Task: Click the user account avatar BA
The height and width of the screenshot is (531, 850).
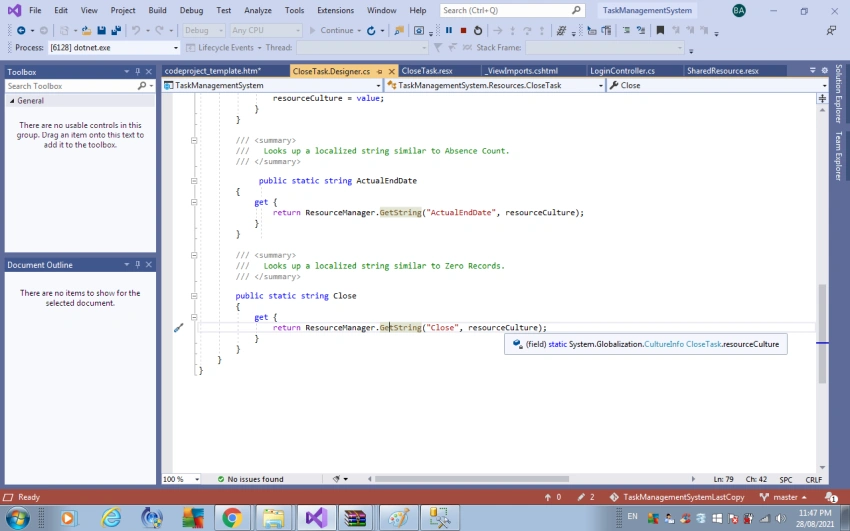Action: pyautogui.click(x=739, y=10)
